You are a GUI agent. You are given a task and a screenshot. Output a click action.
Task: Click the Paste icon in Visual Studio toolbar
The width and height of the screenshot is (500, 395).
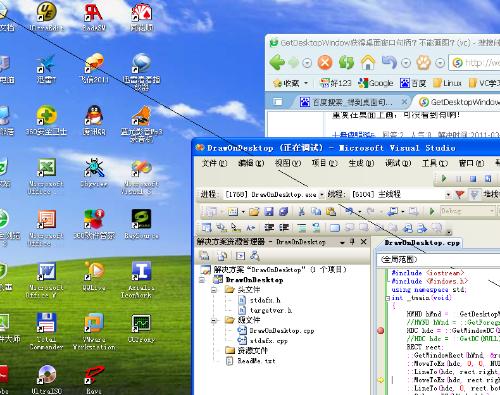tap(331, 211)
